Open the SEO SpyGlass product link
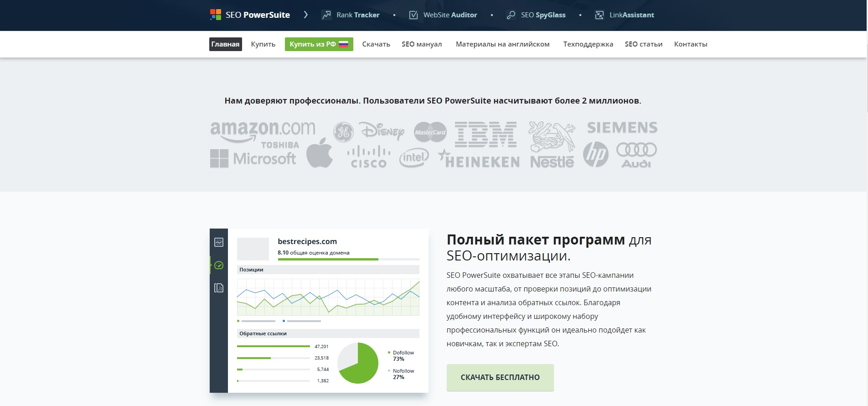 click(x=543, y=15)
